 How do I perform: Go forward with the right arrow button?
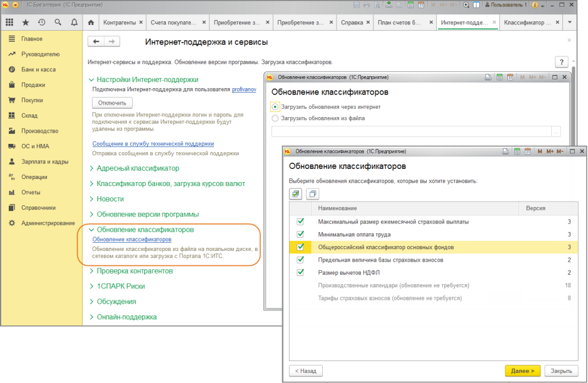(x=112, y=42)
